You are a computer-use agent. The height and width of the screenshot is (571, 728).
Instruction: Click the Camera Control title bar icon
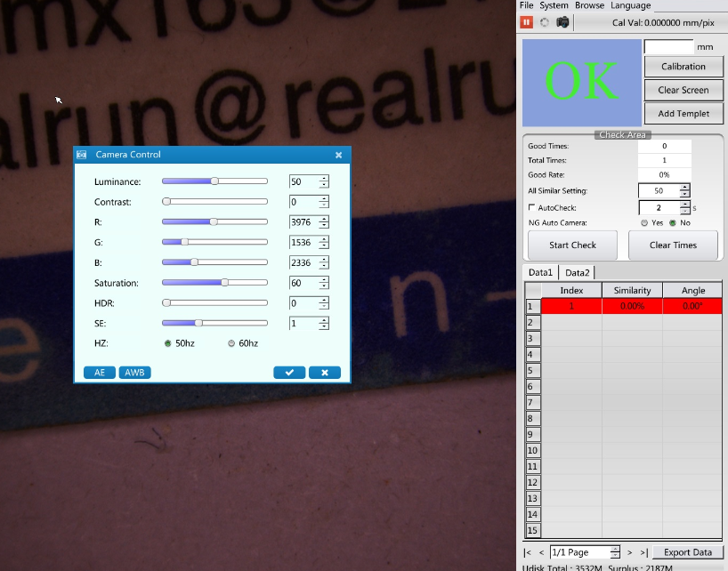pyautogui.click(x=82, y=155)
